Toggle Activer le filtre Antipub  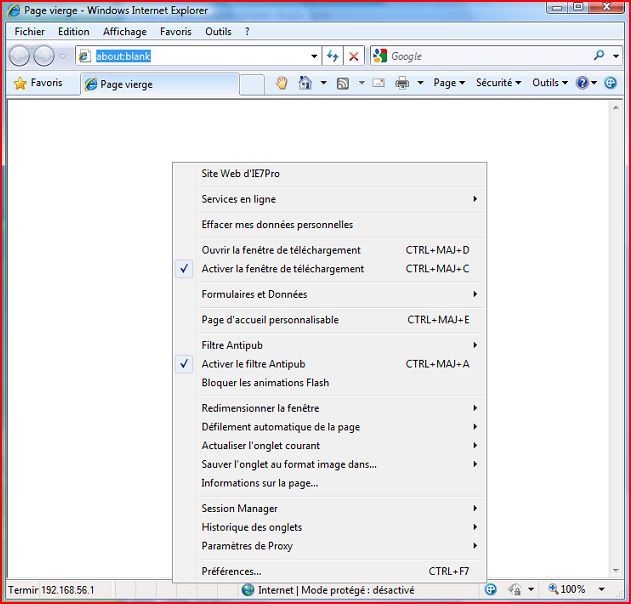coord(330,364)
